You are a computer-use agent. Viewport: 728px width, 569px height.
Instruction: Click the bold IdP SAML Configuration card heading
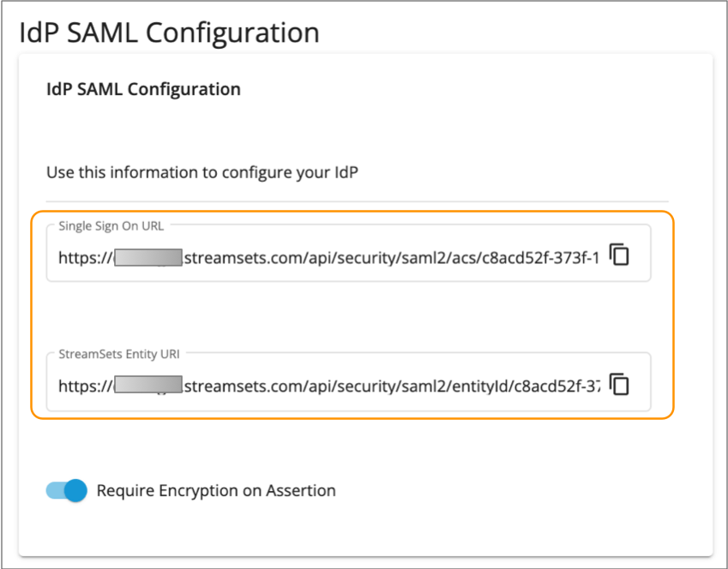[x=143, y=89]
